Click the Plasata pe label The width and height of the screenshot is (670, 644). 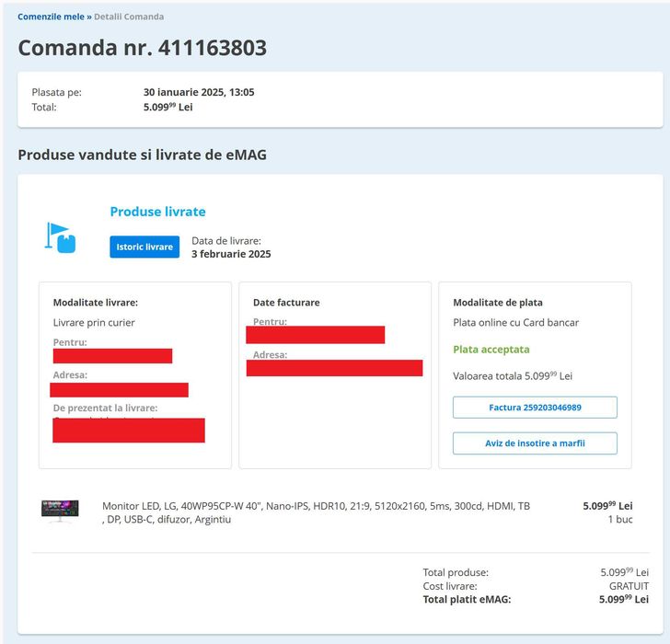click(56, 92)
